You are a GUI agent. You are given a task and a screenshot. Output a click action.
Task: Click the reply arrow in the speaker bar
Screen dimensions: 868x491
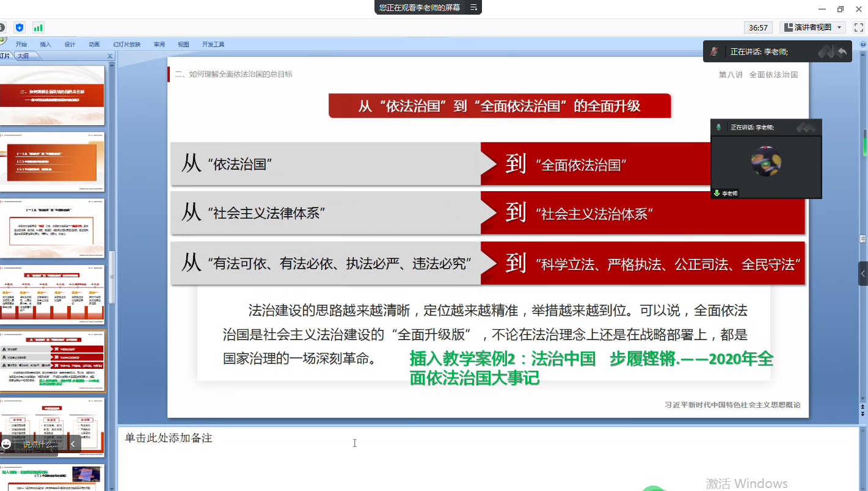(x=842, y=52)
